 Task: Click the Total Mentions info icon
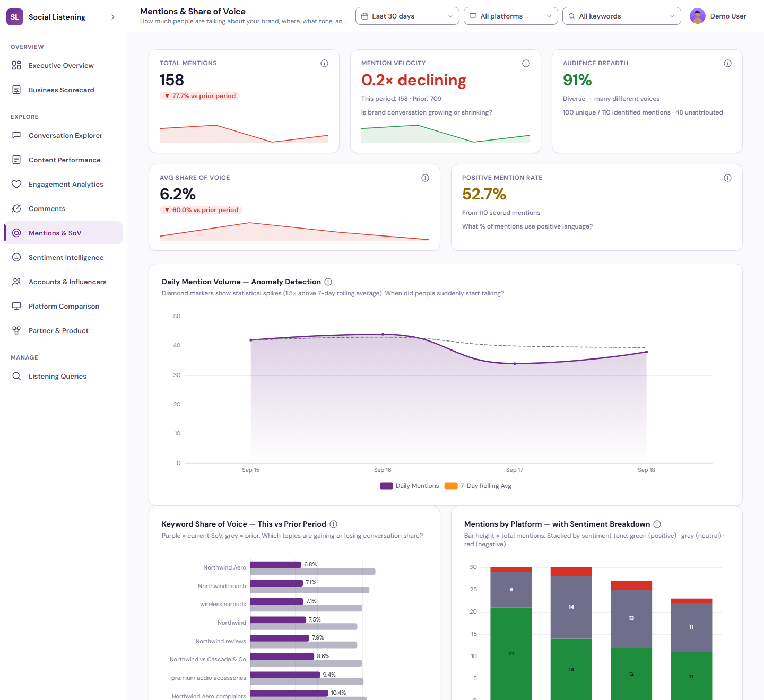(324, 63)
